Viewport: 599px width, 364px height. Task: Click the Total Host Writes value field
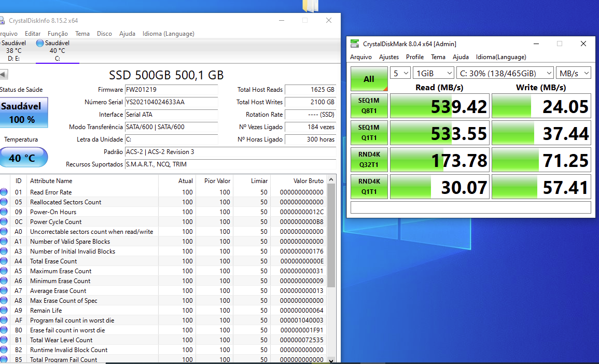[310, 102]
